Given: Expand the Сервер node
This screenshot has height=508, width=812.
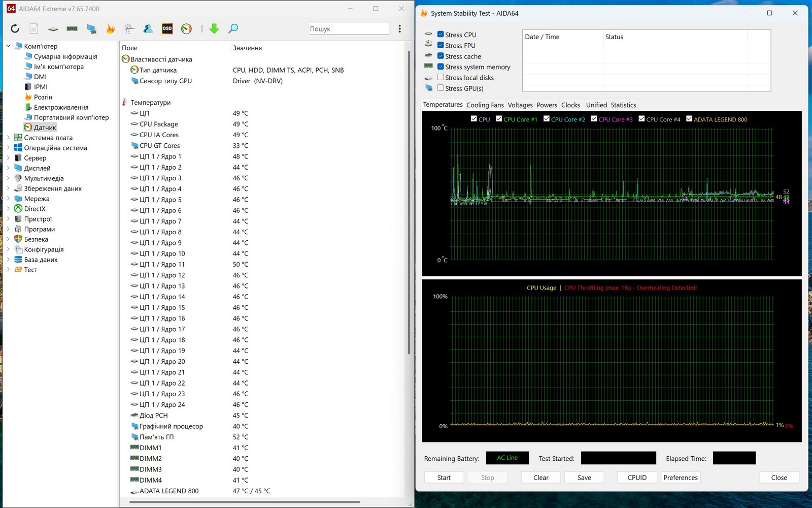Looking at the screenshot, I should tap(8, 158).
